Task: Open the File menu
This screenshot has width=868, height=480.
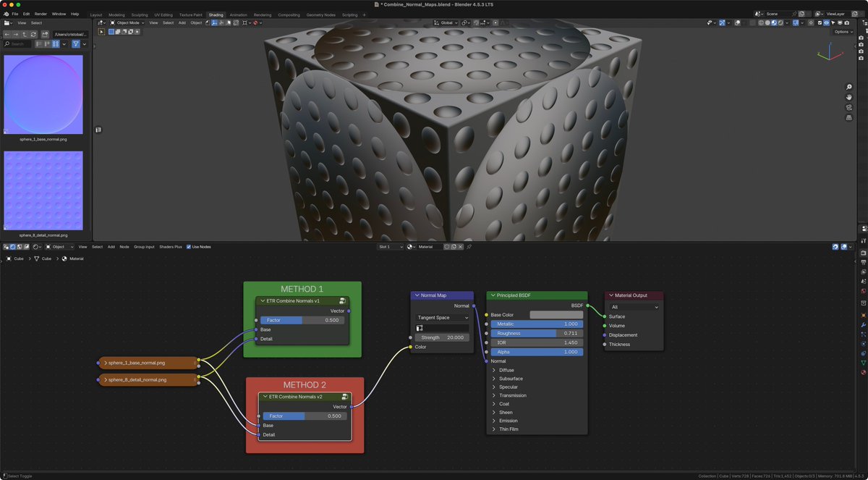Action: [x=15, y=14]
